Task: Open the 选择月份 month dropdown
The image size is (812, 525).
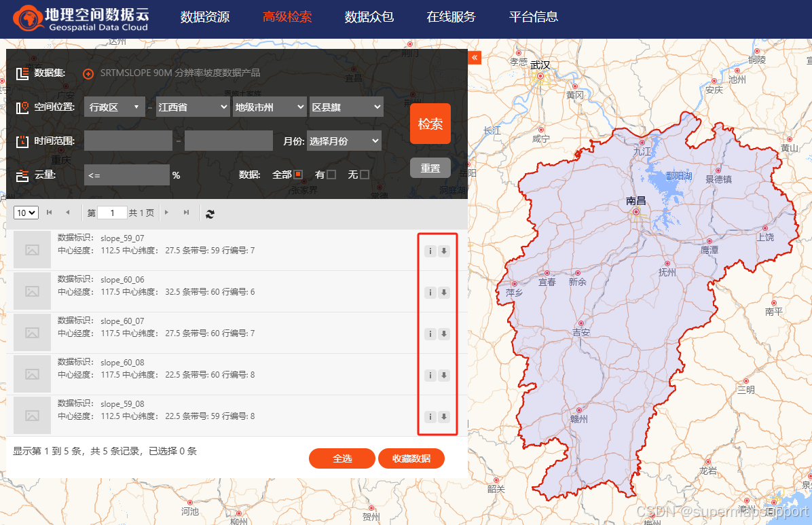Action: 344,141
